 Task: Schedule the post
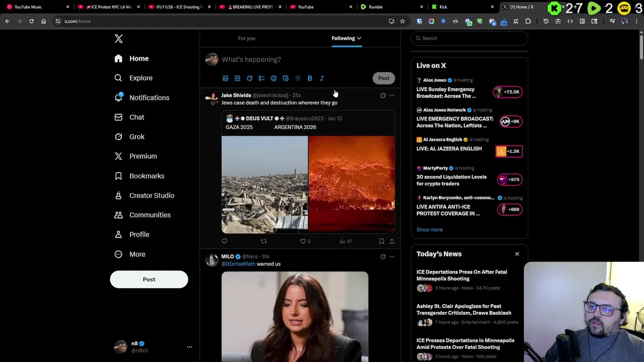coord(286,78)
